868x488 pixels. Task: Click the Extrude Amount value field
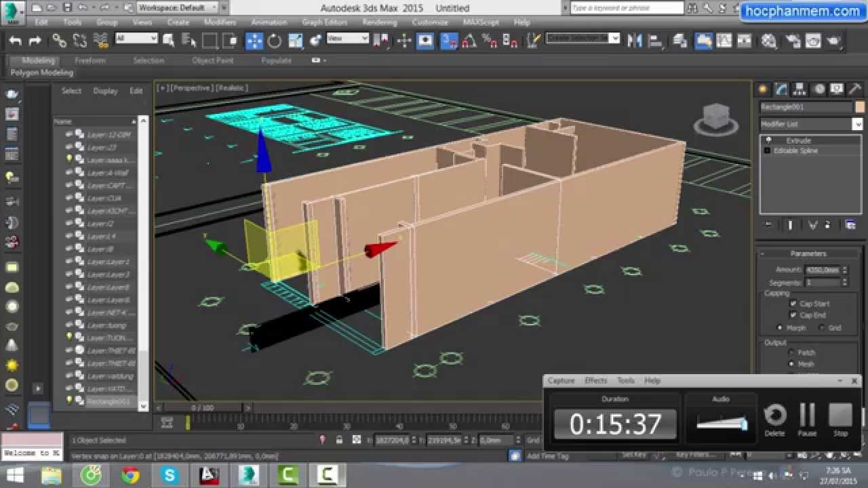pos(822,270)
